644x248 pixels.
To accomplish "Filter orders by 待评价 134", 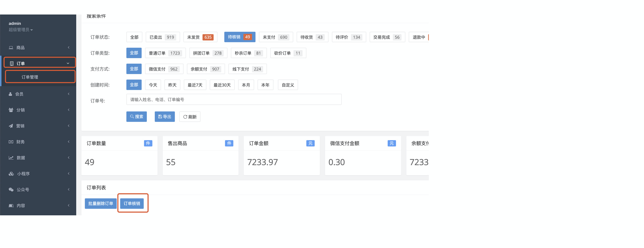I will pyautogui.click(x=349, y=37).
